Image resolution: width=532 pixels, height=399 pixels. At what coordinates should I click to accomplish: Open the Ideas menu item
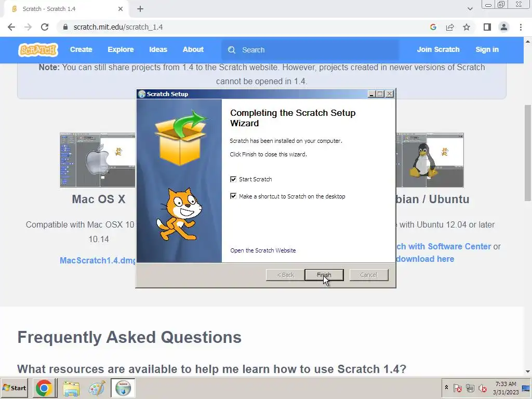(158, 49)
